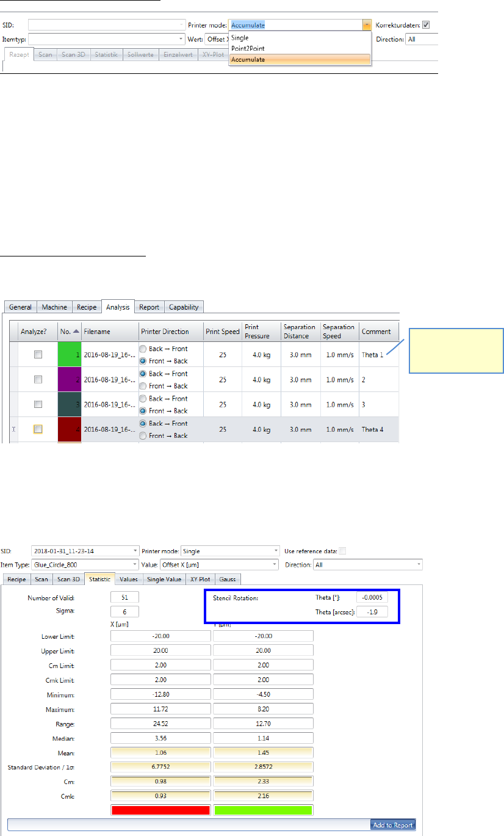Screen dimensions: 504x836
Task: Click the sort arrow in the No. column header
Action: [75, 332]
